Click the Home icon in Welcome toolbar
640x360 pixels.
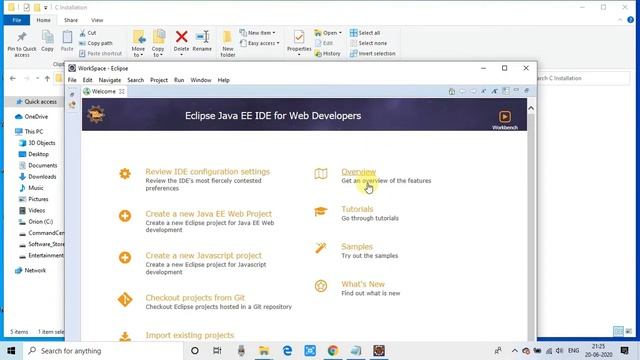(451, 91)
